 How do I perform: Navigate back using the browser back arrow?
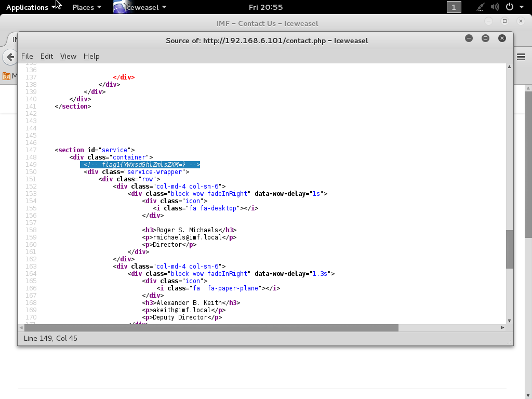10,57
